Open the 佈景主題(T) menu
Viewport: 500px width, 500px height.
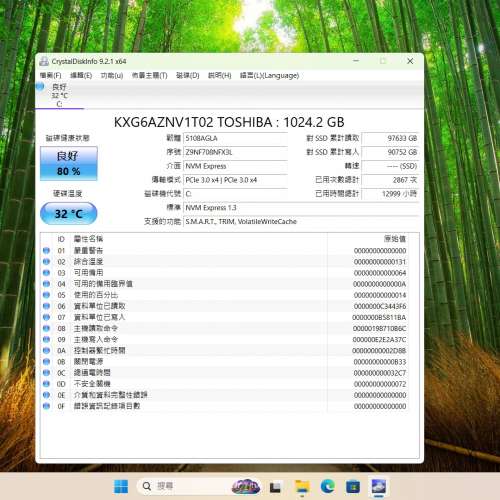point(150,76)
